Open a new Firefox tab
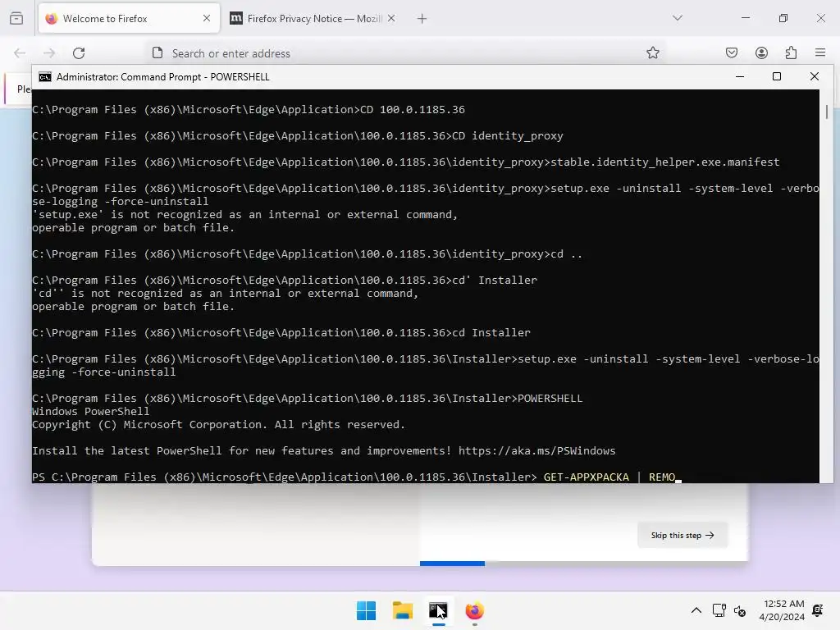840x630 pixels. (422, 19)
